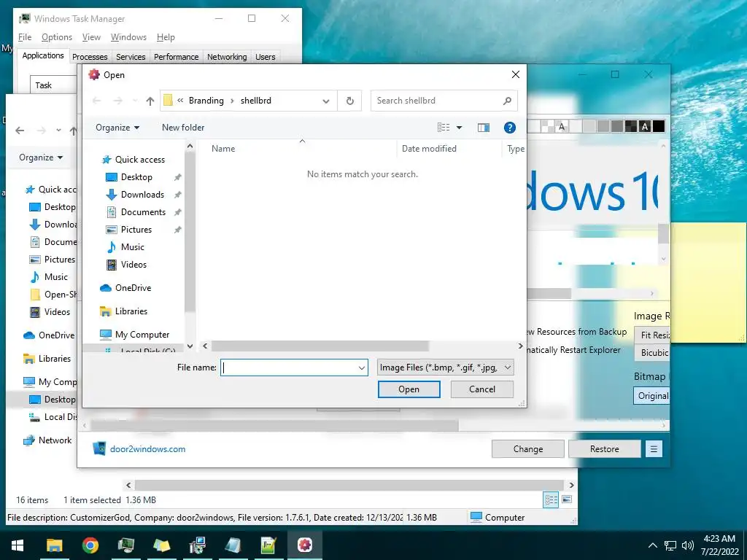Switch to CustomizerGod on the taskbar

click(304, 545)
